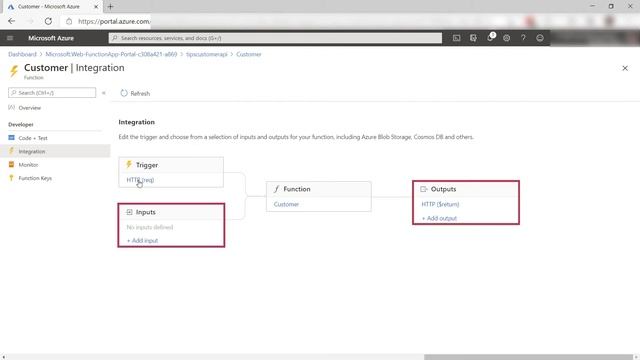Click the Add output link
Screen dimensions: 640x360
(439, 218)
